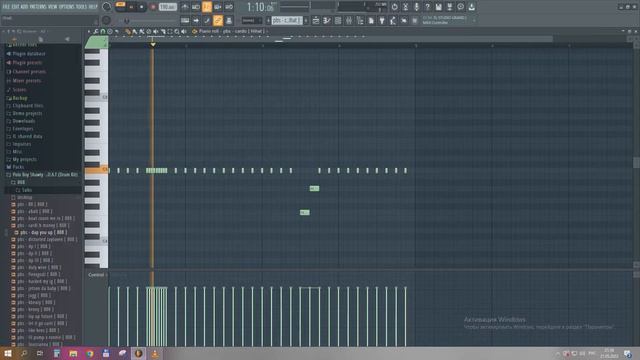
Task: Toggle the Browser view toolbar icon
Action: 360,20
